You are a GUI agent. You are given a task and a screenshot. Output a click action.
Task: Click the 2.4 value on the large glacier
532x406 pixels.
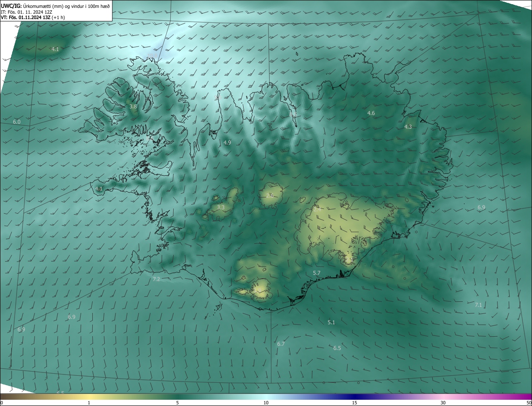(317, 210)
